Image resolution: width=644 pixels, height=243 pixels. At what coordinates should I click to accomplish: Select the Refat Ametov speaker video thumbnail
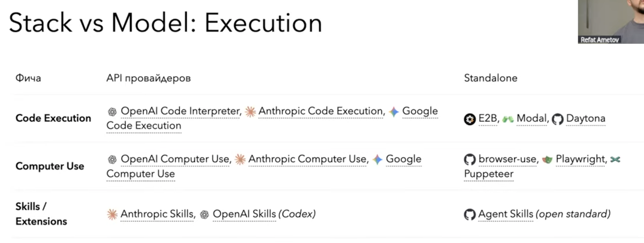click(611, 22)
